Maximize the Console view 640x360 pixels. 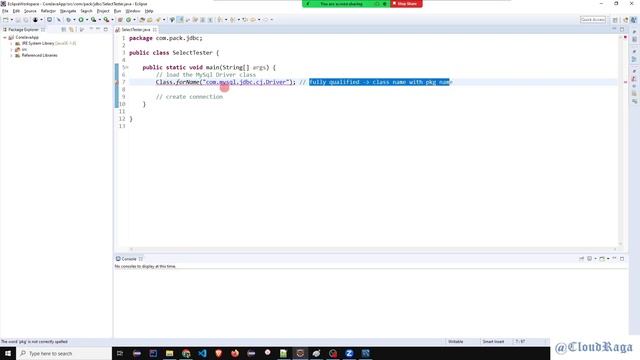[x=622, y=258]
